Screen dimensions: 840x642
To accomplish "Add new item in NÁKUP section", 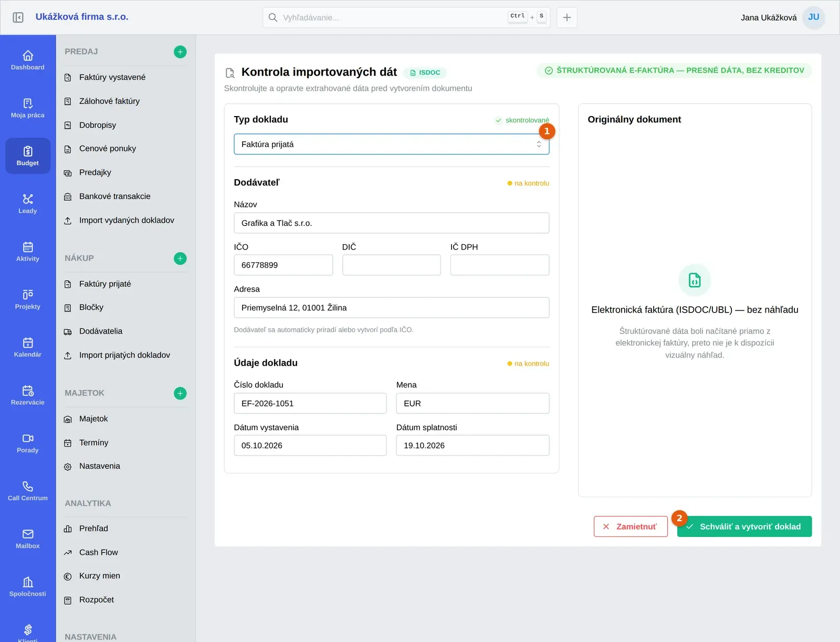I will pos(180,258).
